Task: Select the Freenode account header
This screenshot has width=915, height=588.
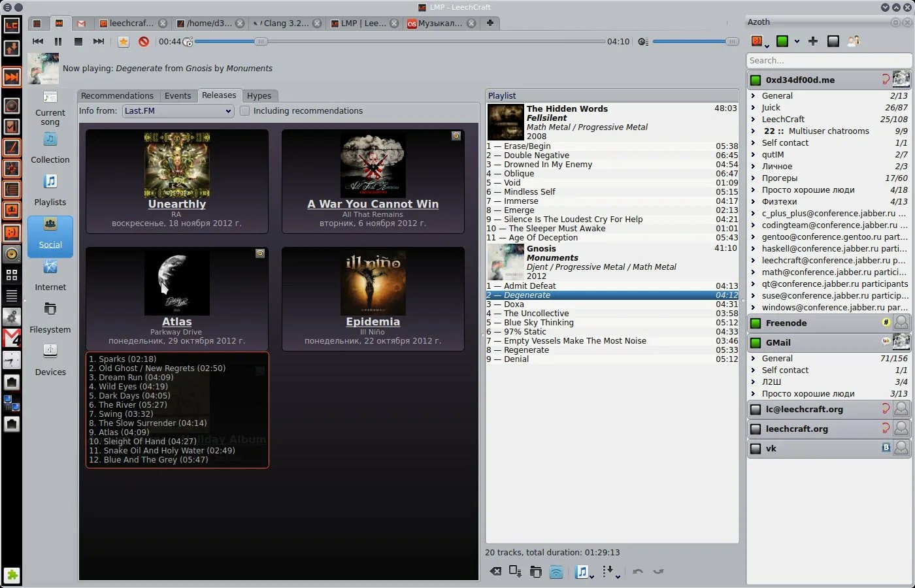Action: point(829,323)
